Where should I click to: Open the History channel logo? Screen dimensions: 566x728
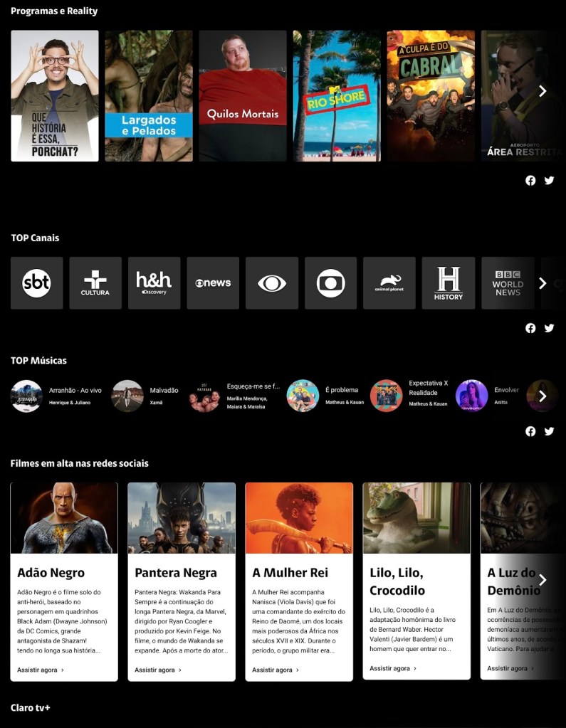click(448, 283)
